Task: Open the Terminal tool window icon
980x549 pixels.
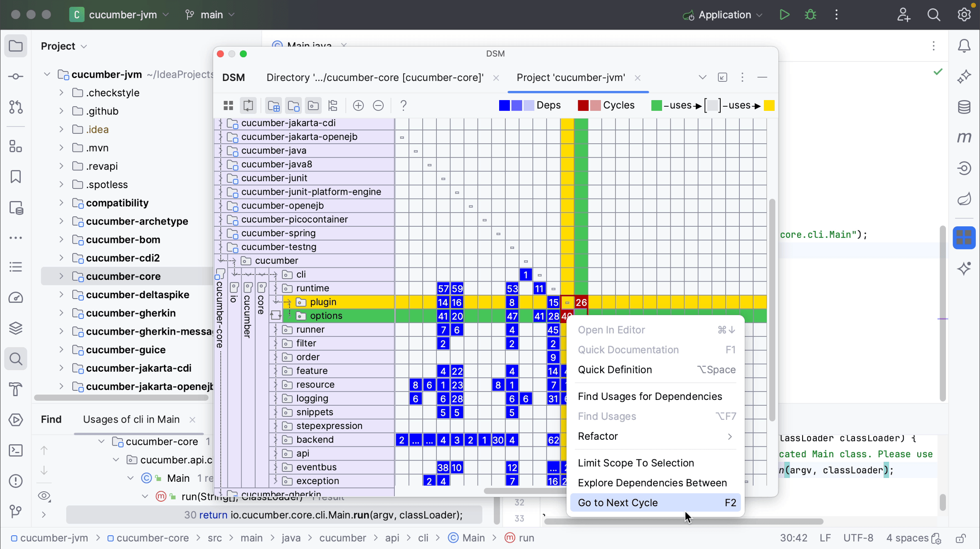Action: coord(16,451)
